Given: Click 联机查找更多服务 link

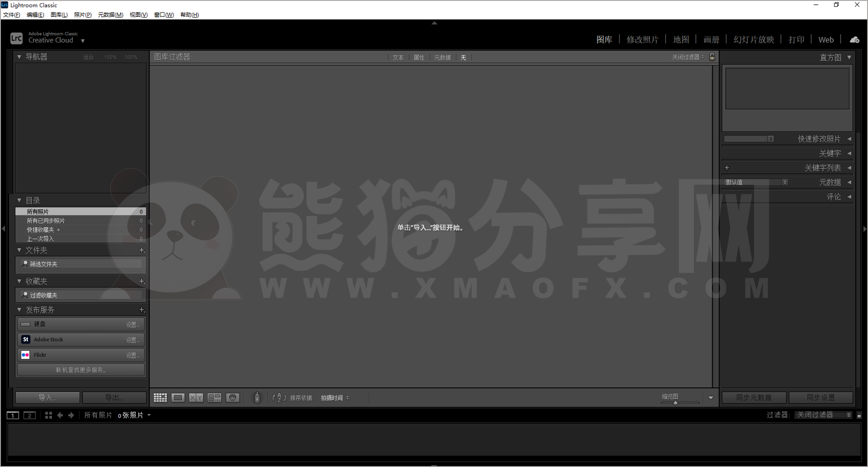Looking at the screenshot, I should [x=81, y=370].
